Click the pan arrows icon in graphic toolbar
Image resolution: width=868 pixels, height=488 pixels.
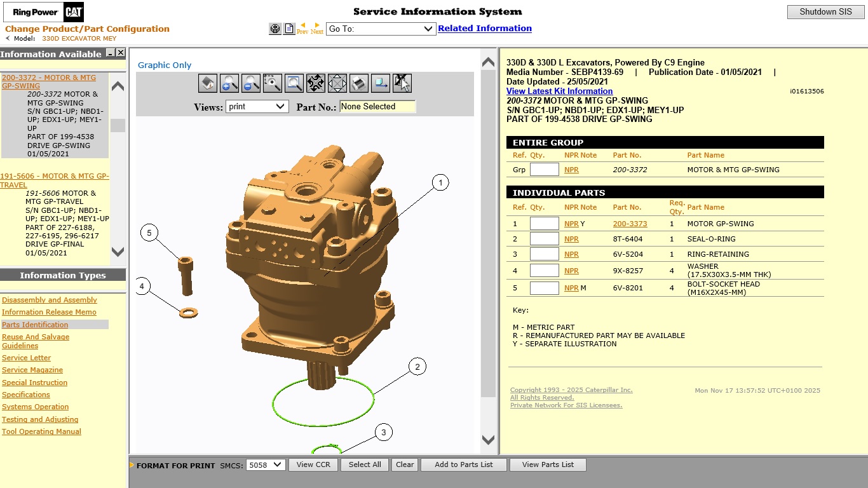click(x=337, y=83)
